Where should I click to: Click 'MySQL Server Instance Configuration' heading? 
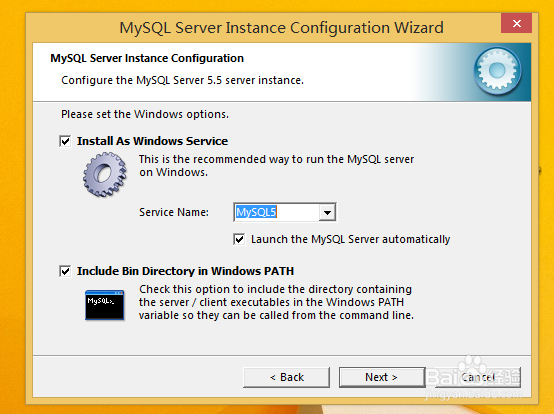click(x=147, y=58)
